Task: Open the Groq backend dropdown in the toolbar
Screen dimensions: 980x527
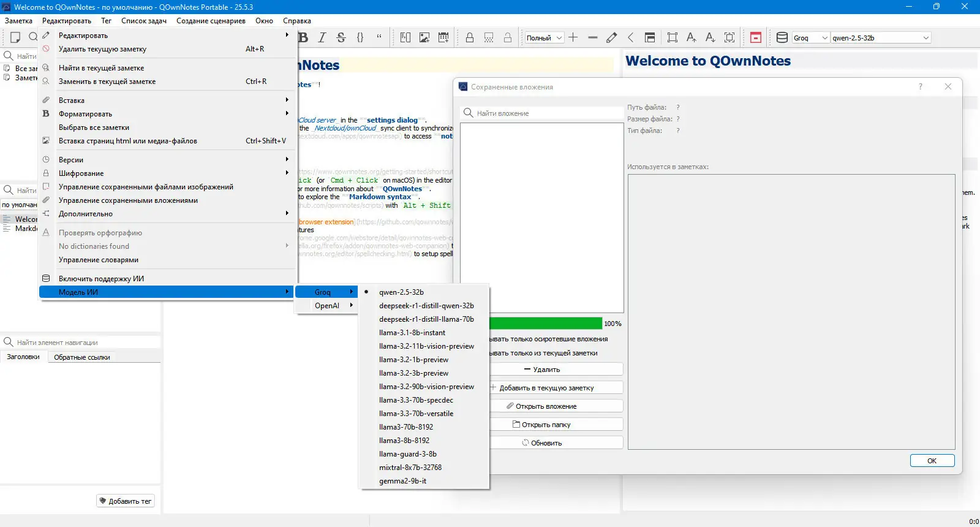Action: (x=810, y=38)
